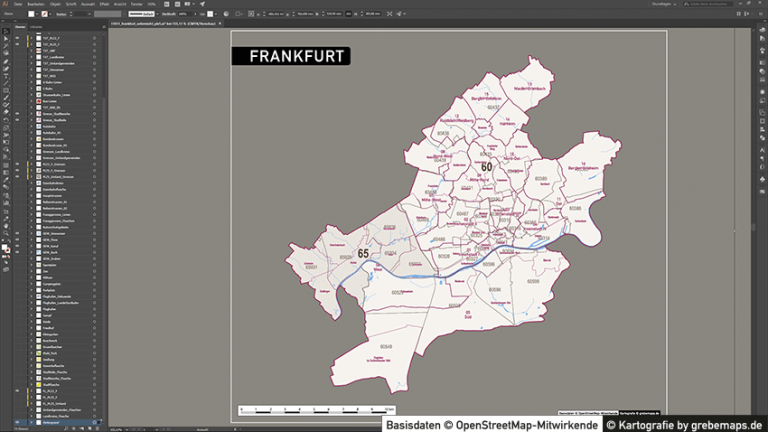768x432 pixels.
Task: Select the Column Graph tool
Action: tap(6, 202)
